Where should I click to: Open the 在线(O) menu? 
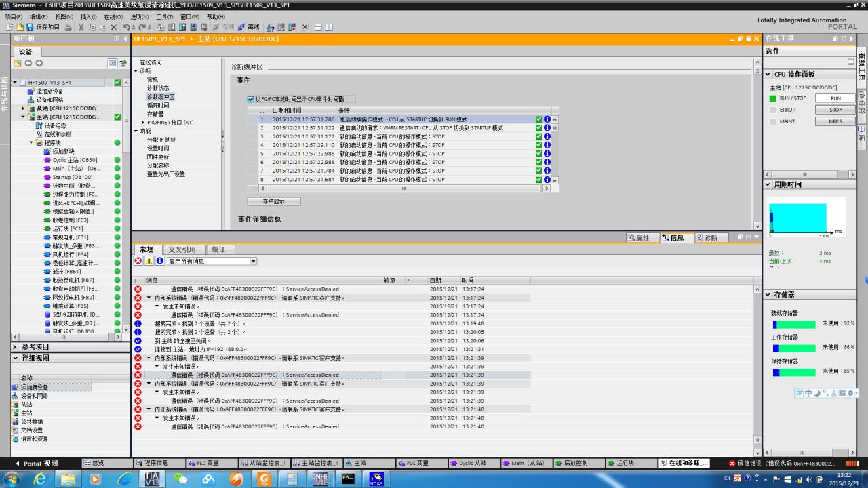click(114, 16)
